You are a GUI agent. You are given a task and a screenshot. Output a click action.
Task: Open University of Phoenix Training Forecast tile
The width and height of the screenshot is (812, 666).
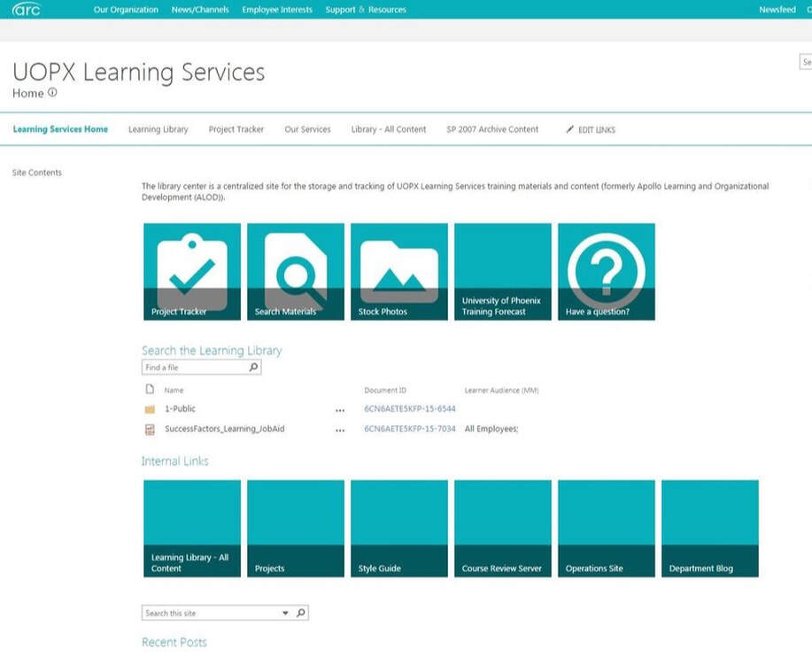pyautogui.click(x=503, y=271)
